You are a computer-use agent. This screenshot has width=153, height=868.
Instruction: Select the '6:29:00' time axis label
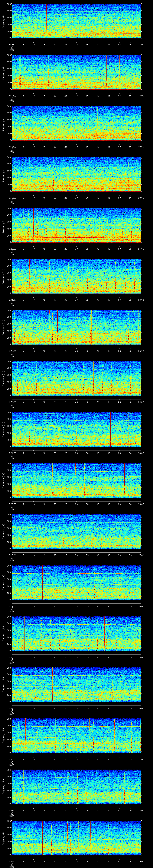tap(12, 708)
